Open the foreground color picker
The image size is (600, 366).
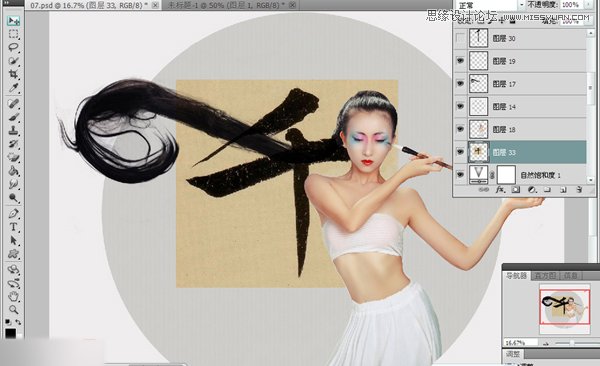(x=10, y=333)
